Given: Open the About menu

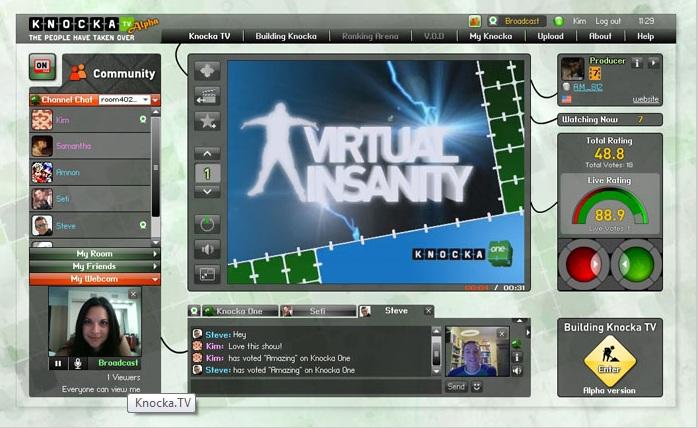Looking at the screenshot, I should point(600,37).
